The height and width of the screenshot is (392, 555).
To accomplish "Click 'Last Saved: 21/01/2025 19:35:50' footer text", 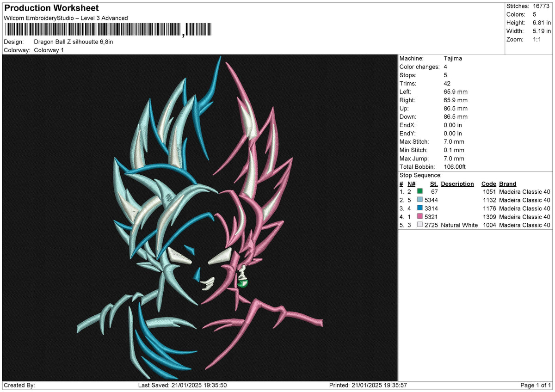I will pos(182,385).
